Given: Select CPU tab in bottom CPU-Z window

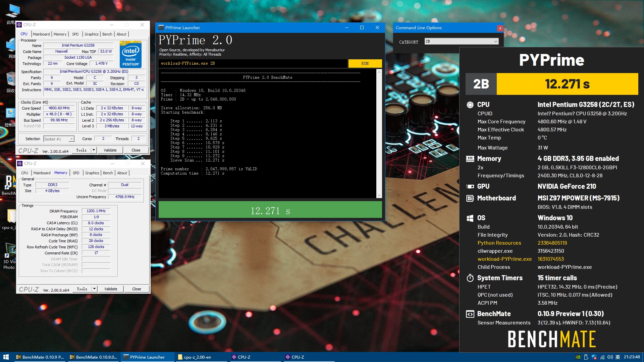Looking at the screenshot, I should (x=25, y=173).
